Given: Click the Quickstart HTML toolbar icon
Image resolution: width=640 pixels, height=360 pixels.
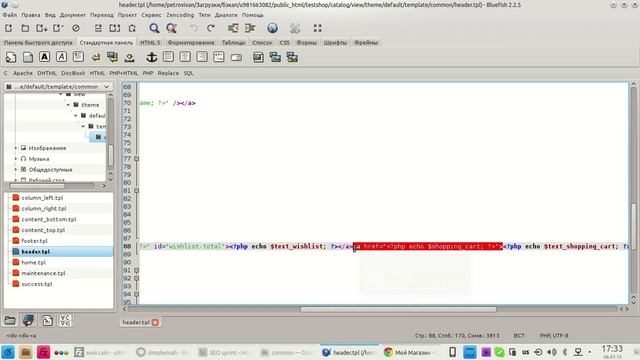Looking at the screenshot, I should pos(11,57).
